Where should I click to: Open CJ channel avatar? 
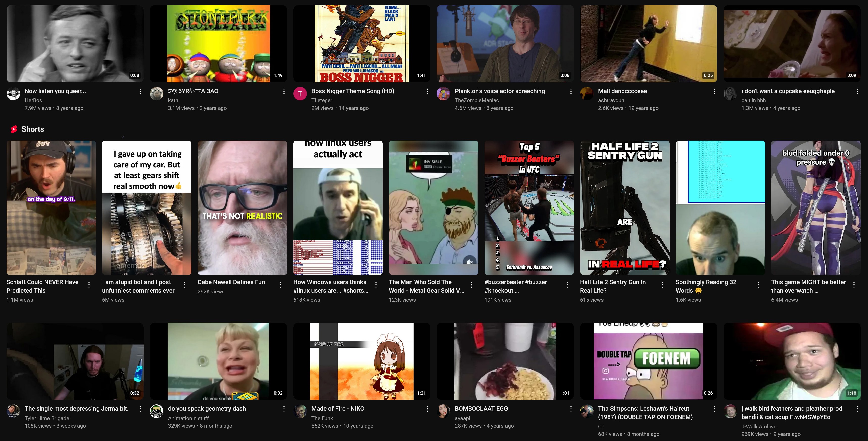point(587,411)
